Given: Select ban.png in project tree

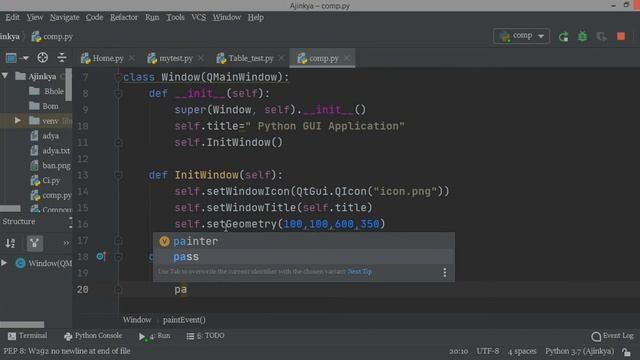Looking at the screenshot, I should [50, 166].
